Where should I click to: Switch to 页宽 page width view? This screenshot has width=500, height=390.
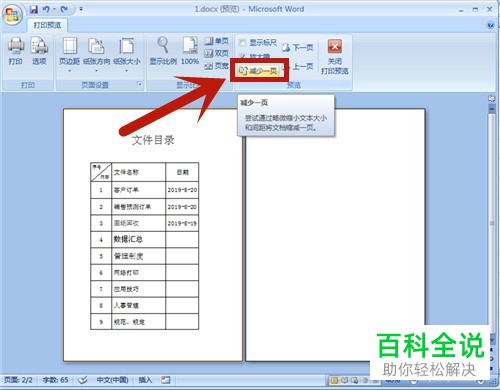(x=216, y=66)
